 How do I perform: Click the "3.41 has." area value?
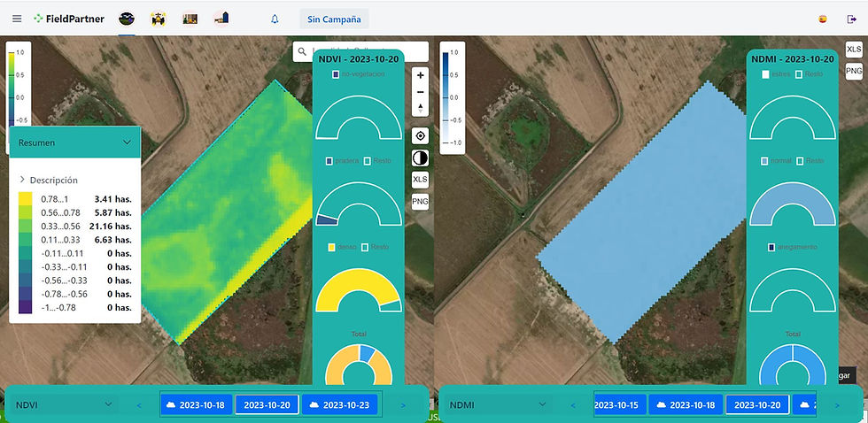[113, 199]
